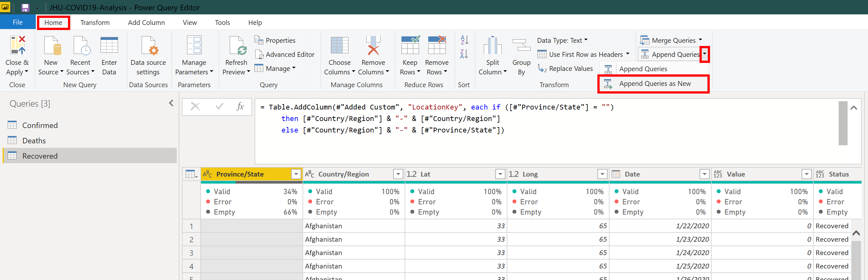This screenshot has width=868, height=280.
Task: Switch to the Transform tab
Action: [x=95, y=23]
